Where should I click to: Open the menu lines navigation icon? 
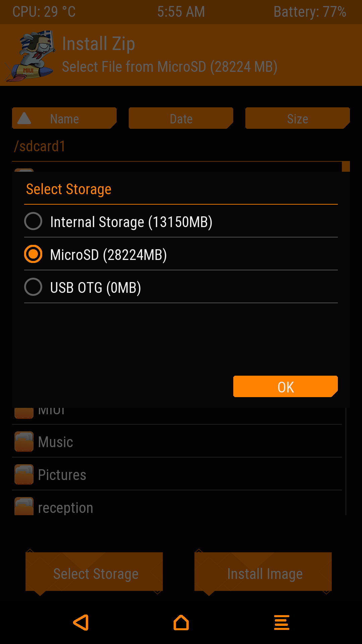click(x=282, y=623)
